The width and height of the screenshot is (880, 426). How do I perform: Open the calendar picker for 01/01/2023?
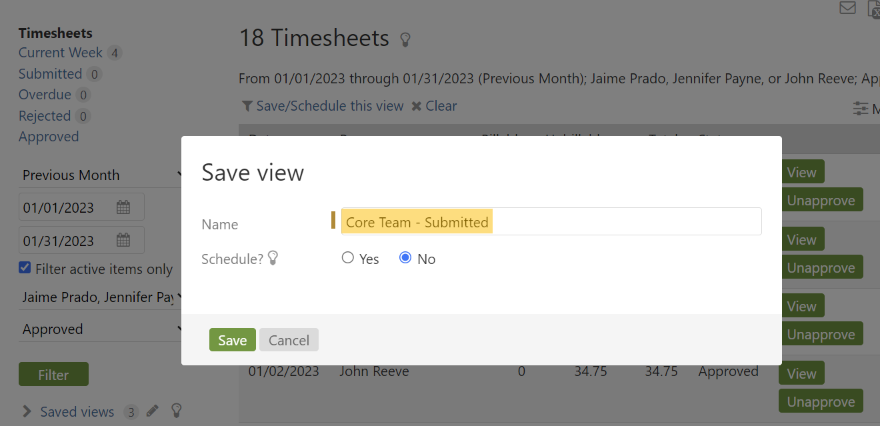123,208
